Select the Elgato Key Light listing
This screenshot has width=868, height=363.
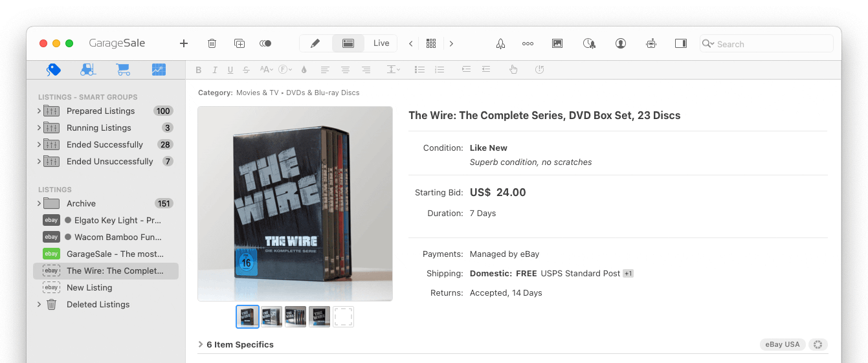coord(106,221)
